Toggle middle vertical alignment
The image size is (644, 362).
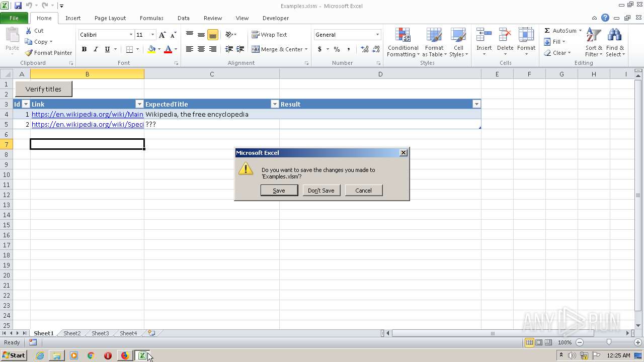[201, 35]
